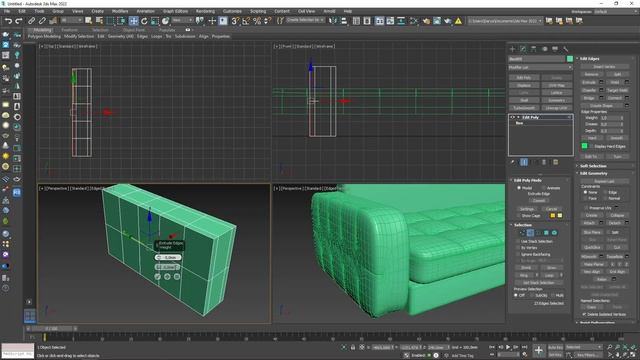The width and height of the screenshot is (640, 360).
Task: Click the Insert Vertex button
Action: coord(604,67)
